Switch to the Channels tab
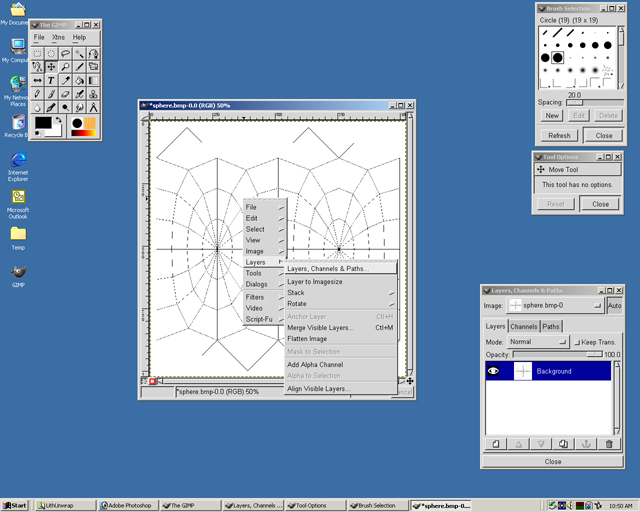This screenshot has height=512, width=640. [x=524, y=327]
